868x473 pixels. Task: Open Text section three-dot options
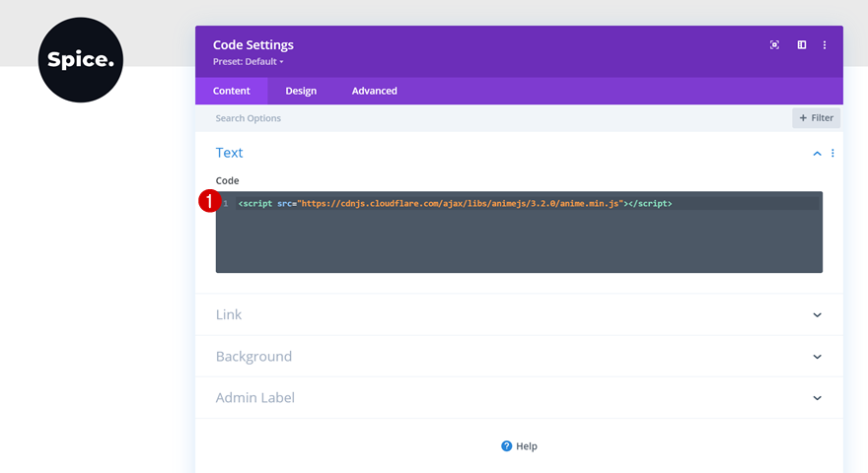click(832, 154)
